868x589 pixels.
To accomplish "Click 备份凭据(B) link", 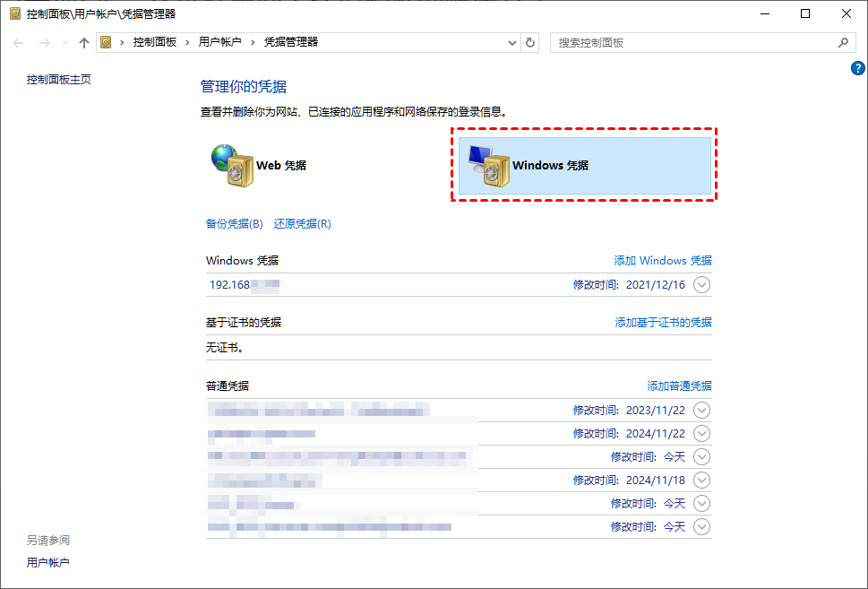I will pyautogui.click(x=234, y=223).
